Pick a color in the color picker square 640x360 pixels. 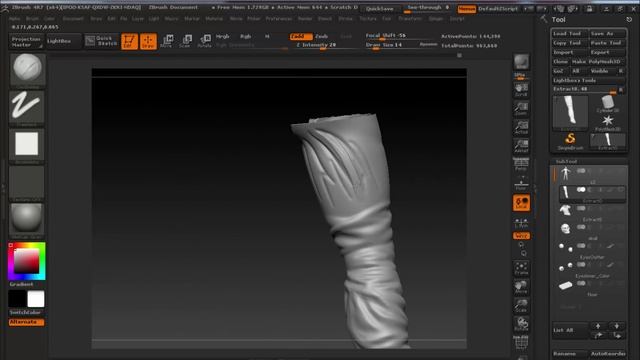click(27, 261)
